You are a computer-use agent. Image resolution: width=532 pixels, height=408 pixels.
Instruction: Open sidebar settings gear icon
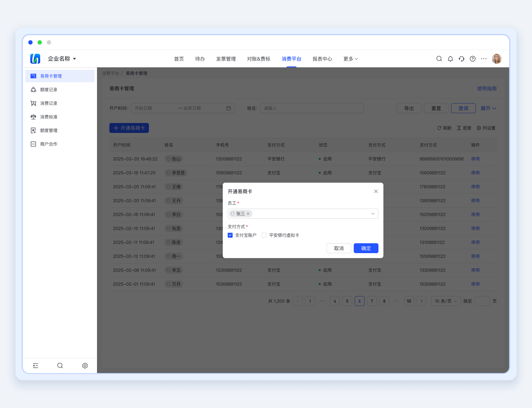pyautogui.click(x=85, y=365)
